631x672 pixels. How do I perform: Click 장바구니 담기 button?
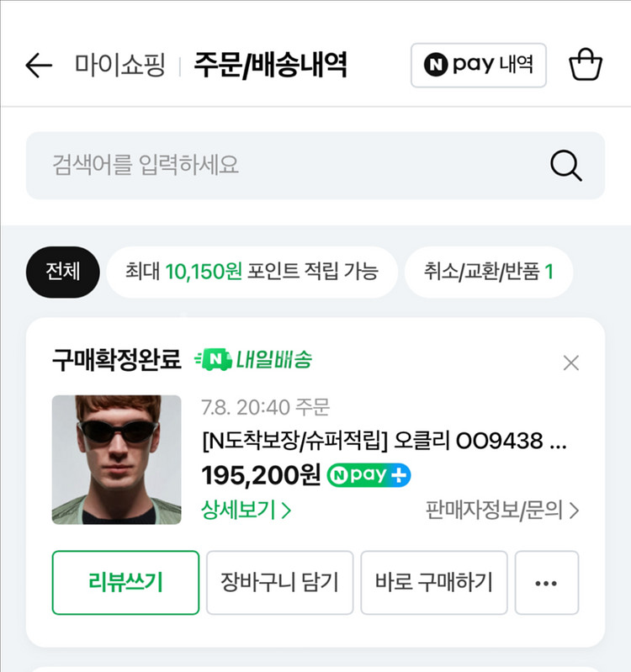point(279,583)
